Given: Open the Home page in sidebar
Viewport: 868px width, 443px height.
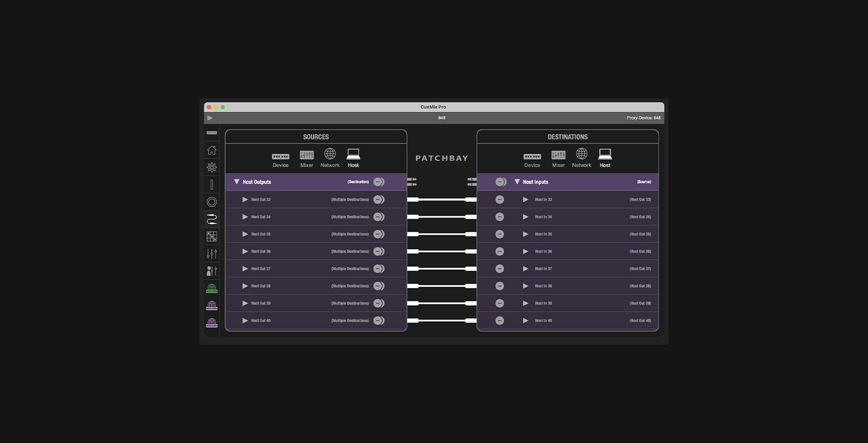Looking at the screenshot, I should pos(212,150).
